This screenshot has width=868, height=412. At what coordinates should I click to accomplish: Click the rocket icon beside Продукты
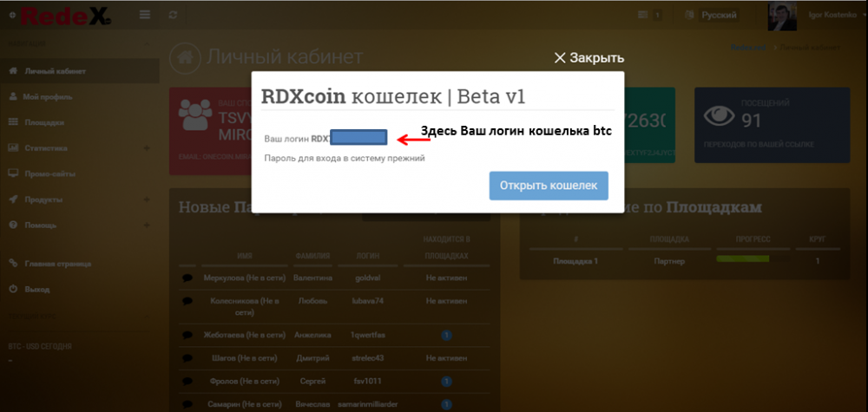pos(13,199)
